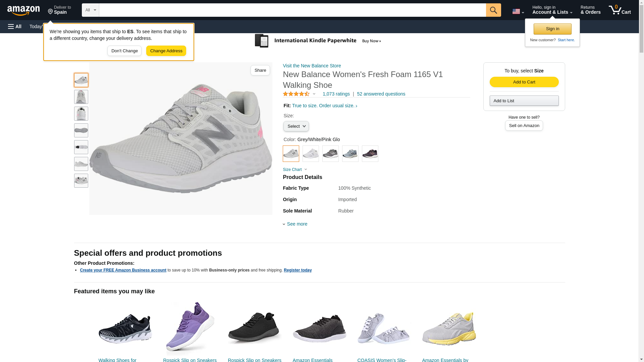Image resolution: width=644 pixels, height=362 pixels.
Task: Click the Change Address button
Action: tap(166, 51)
